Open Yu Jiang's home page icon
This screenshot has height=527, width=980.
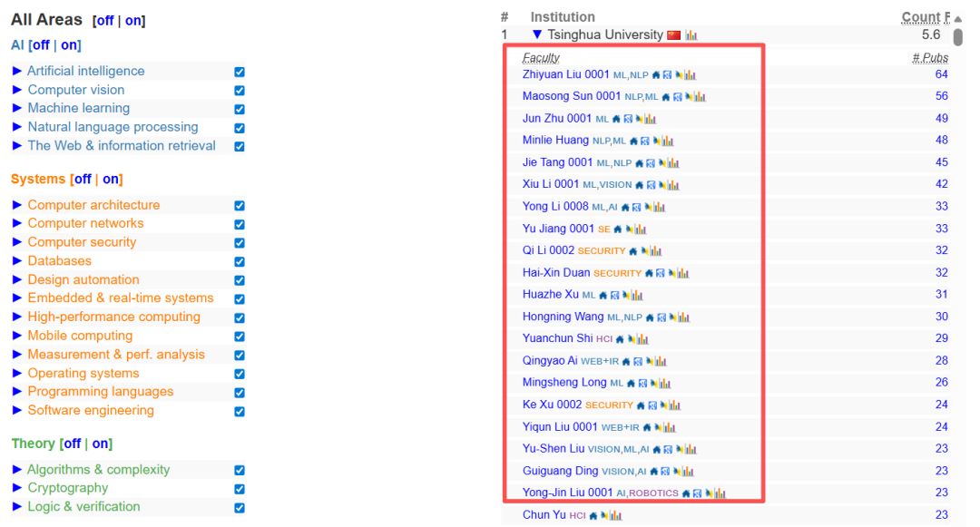coord(618,229)
